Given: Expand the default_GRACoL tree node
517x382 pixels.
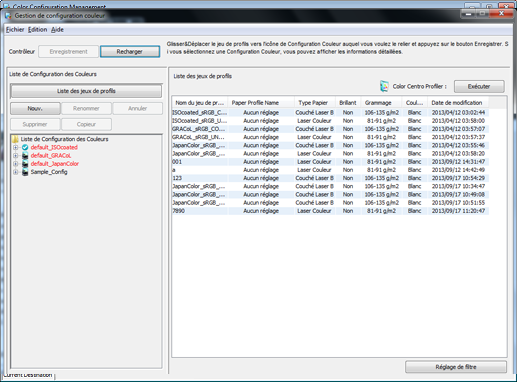Looking at the screenshot, I should point(15,156).
